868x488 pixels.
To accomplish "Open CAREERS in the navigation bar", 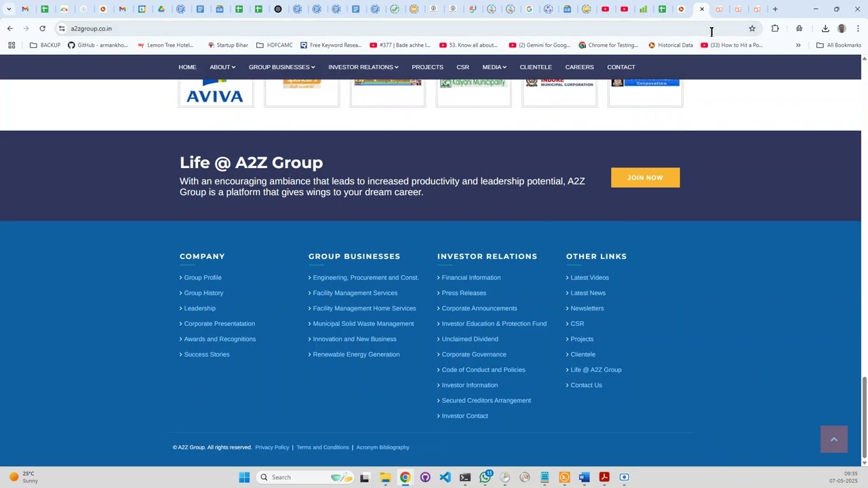I will pyautogui.click(x=579, y=67).
